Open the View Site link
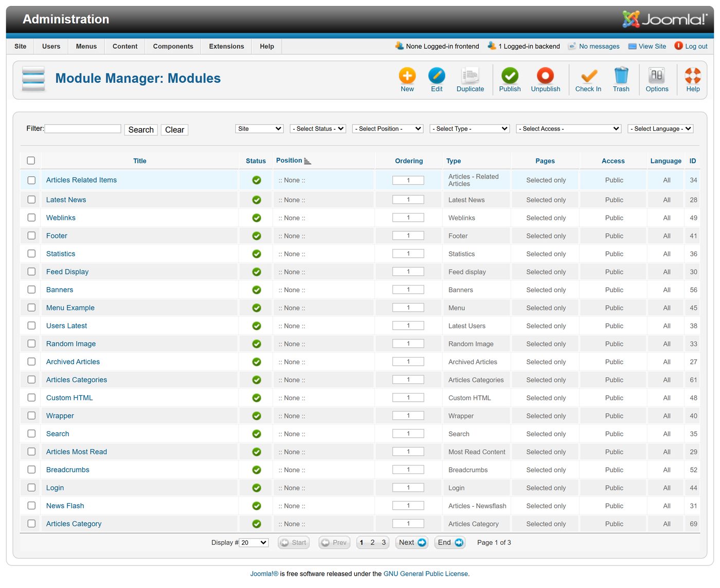720x588 pixels. tap(647, 46)
